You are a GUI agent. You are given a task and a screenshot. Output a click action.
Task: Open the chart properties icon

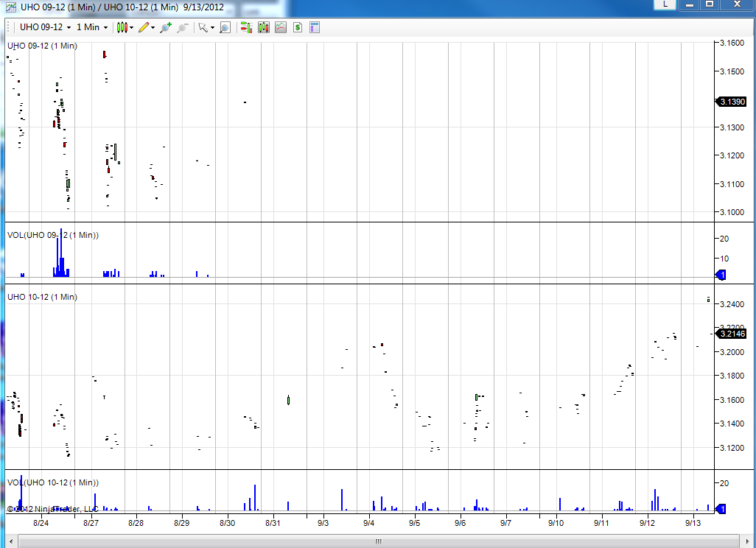coord(315,27)
